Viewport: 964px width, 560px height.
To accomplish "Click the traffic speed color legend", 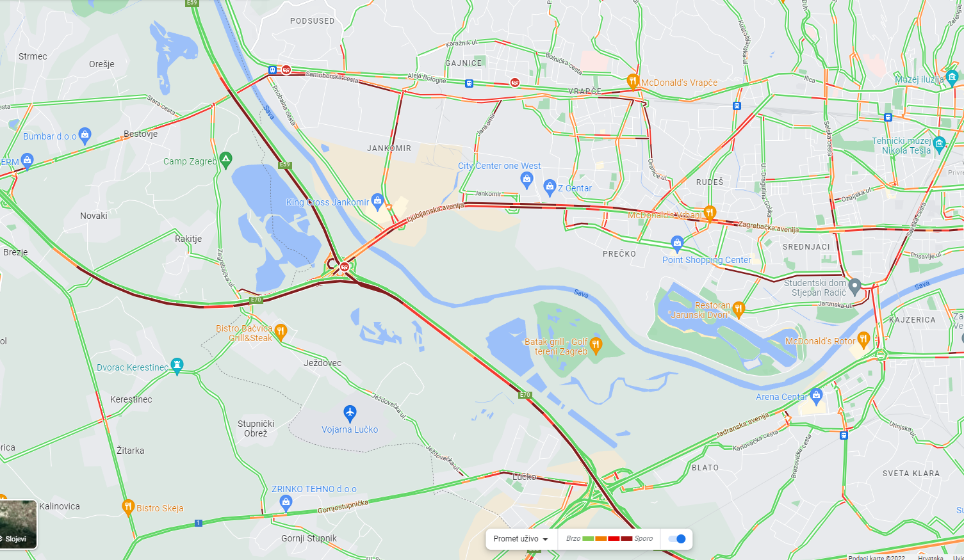I will click(610, 539).
